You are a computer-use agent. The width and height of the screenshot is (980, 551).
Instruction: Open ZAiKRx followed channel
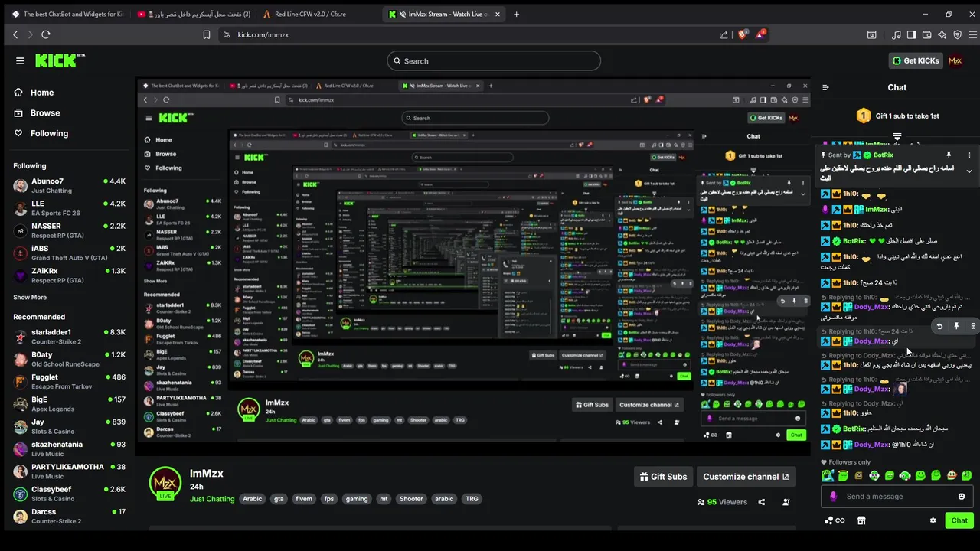tap(69, 275)
